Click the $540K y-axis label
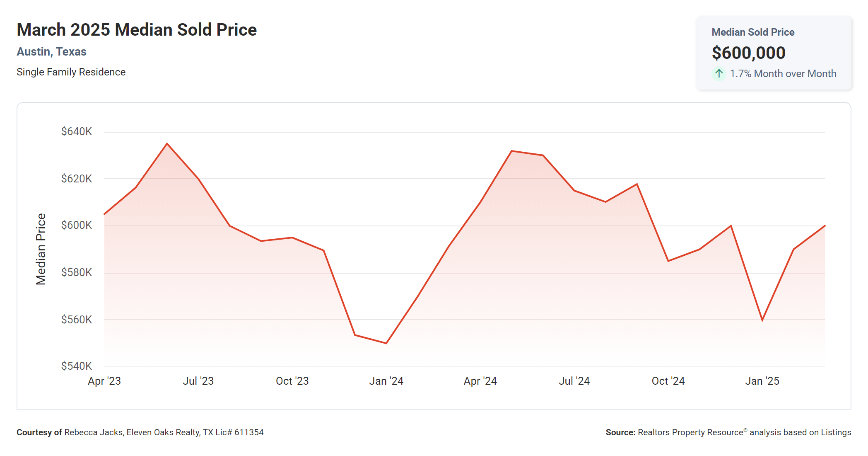 point(77,366)
